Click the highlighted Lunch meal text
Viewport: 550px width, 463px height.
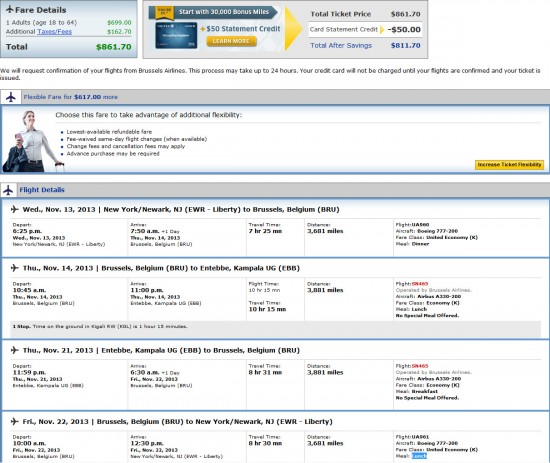click(419, 456)
